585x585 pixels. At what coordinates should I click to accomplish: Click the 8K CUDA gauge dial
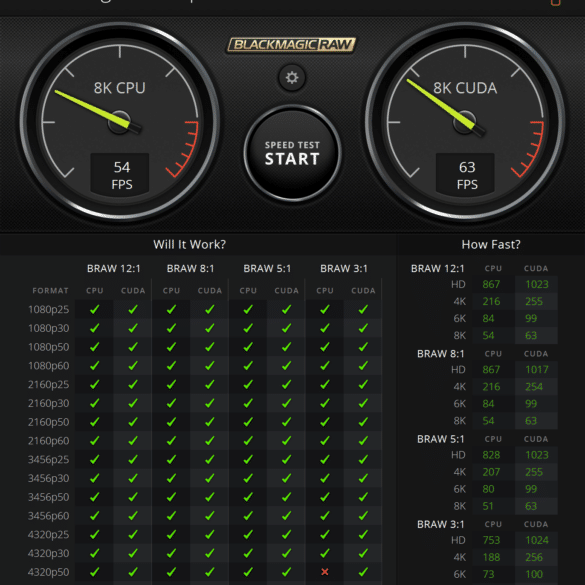pos(464,122)
